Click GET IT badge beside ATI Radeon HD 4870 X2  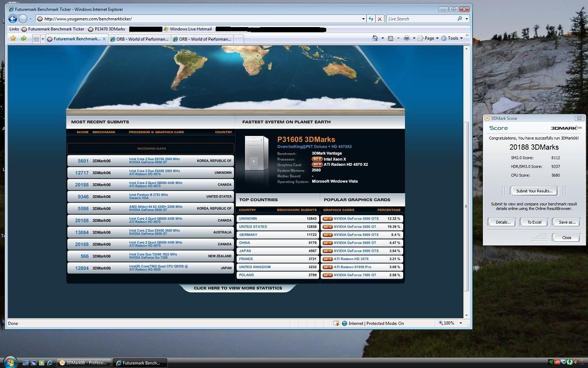tap(317, 165)
